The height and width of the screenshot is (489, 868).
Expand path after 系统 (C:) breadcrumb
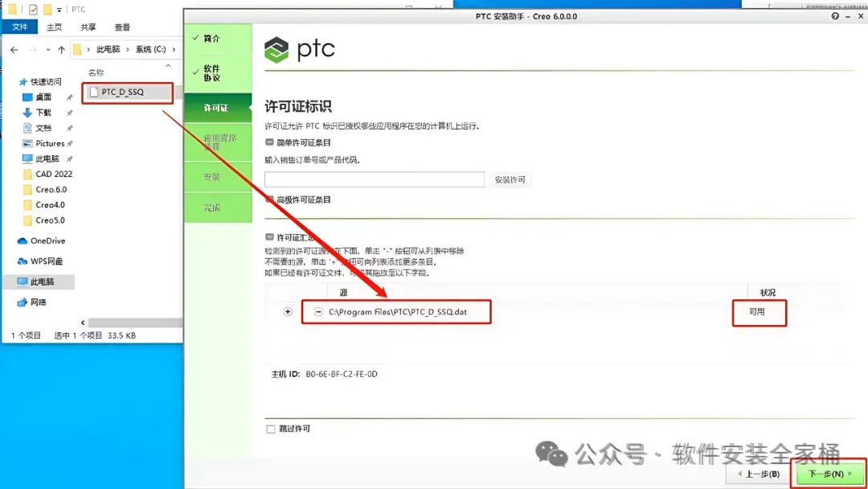174,50
